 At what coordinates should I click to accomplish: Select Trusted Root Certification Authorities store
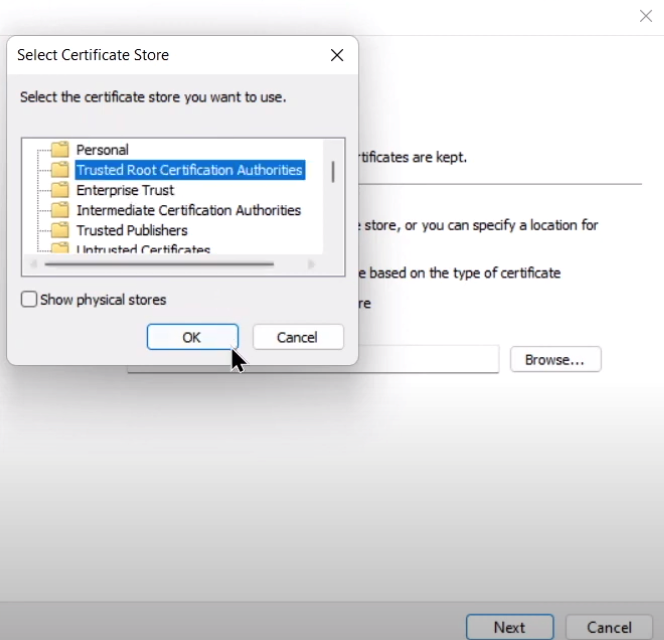[189, 170]
